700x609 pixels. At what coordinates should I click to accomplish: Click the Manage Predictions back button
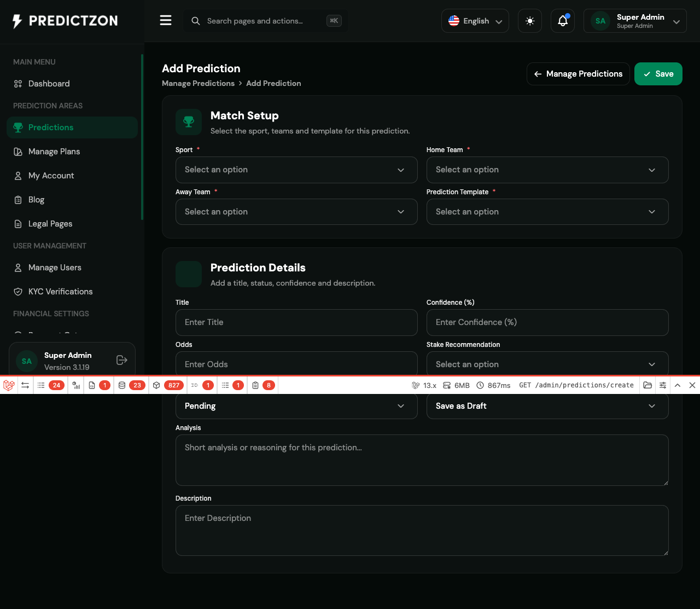pos(578,74)
